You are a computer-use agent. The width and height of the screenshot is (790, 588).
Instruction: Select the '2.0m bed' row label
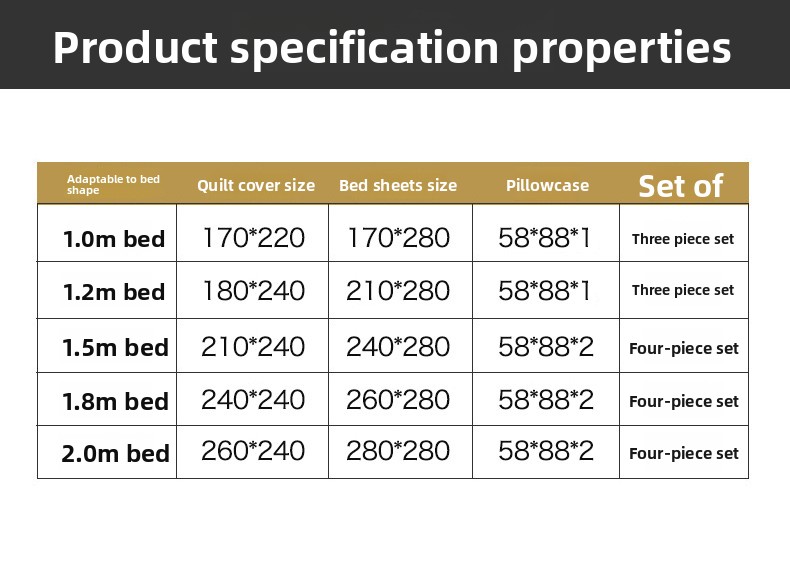[115, 453]
